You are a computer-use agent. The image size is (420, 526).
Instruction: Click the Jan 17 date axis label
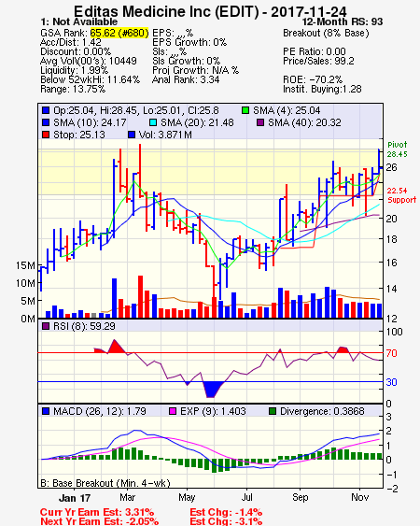click(75, 498)
